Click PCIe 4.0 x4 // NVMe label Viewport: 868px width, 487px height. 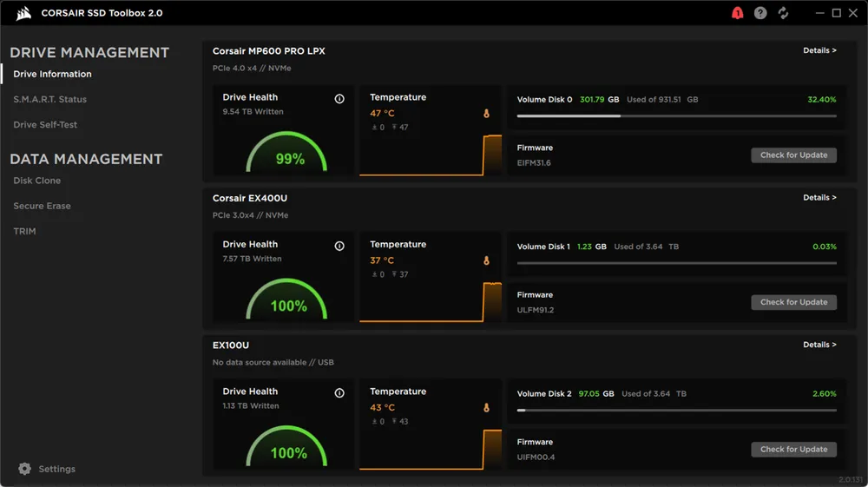pyautogui.click(x=252, y=68)
